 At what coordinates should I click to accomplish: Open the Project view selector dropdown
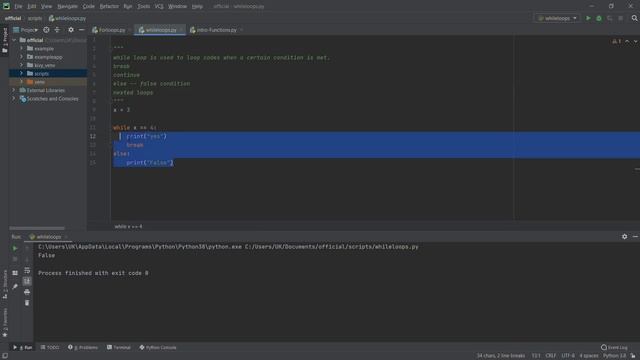26,30
